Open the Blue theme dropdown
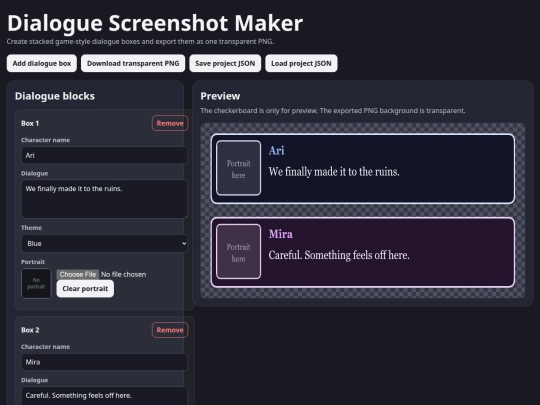 (x=104, y=243)
